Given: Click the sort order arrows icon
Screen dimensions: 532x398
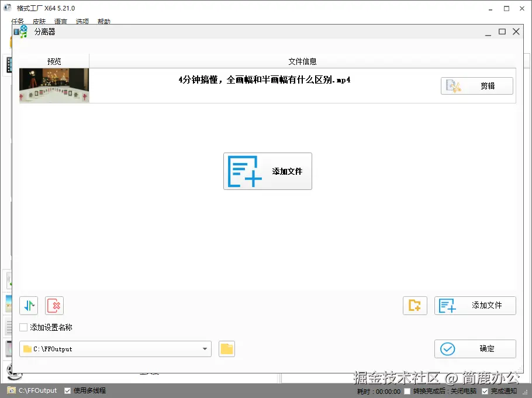Looking at the screenshot, I should coord(28,305).
